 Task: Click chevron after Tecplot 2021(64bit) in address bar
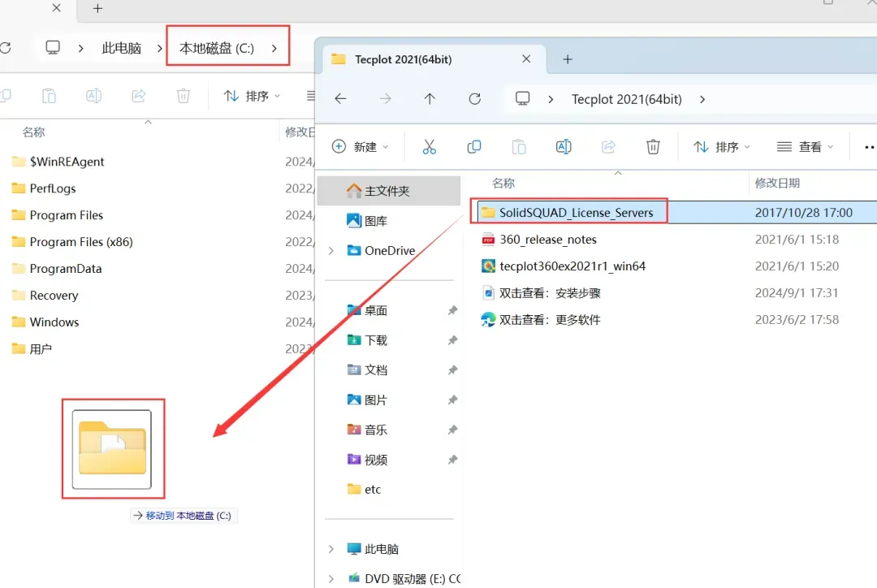point(702,100)
